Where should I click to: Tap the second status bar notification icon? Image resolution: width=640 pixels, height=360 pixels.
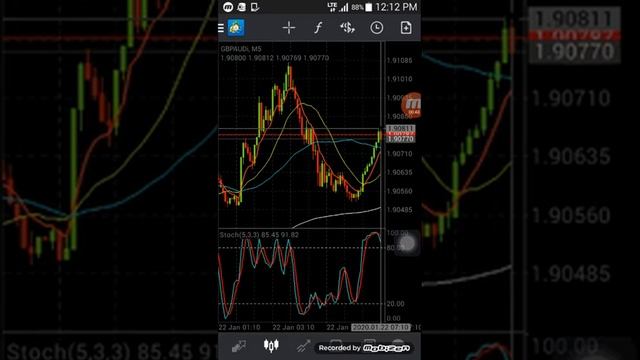[242, 7]
